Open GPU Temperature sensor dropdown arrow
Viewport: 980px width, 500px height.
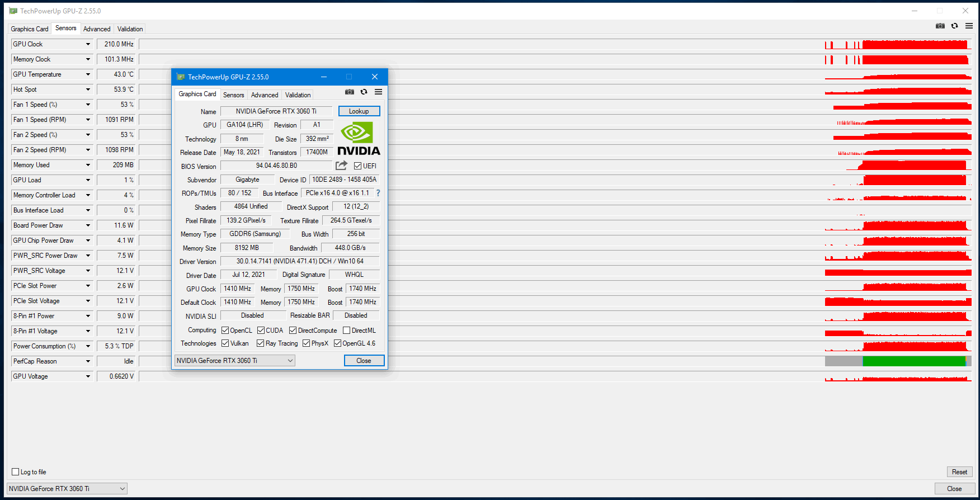click(x=88, y=74)
